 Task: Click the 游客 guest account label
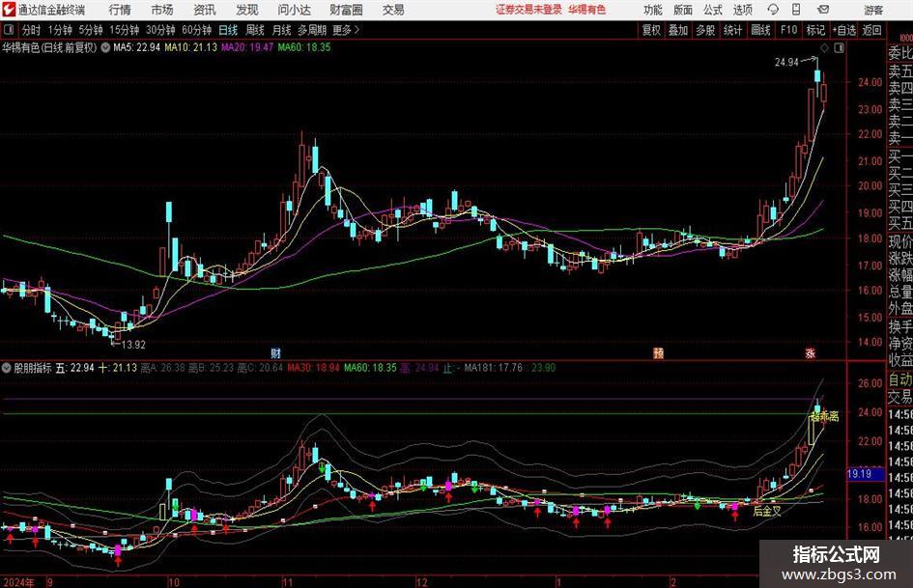[x=872, y=10]
